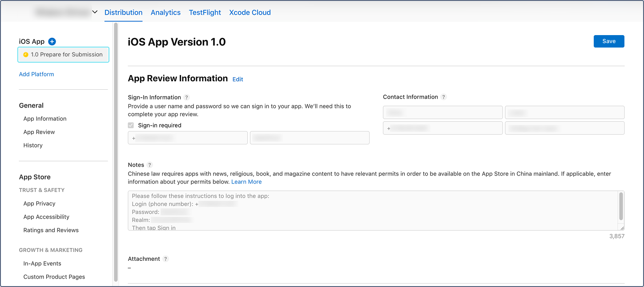Image resolution: width=644 pixels, height=287 pixels.
Task: Click the GROWTH & MARKETING section label
Action: [51, 250]
